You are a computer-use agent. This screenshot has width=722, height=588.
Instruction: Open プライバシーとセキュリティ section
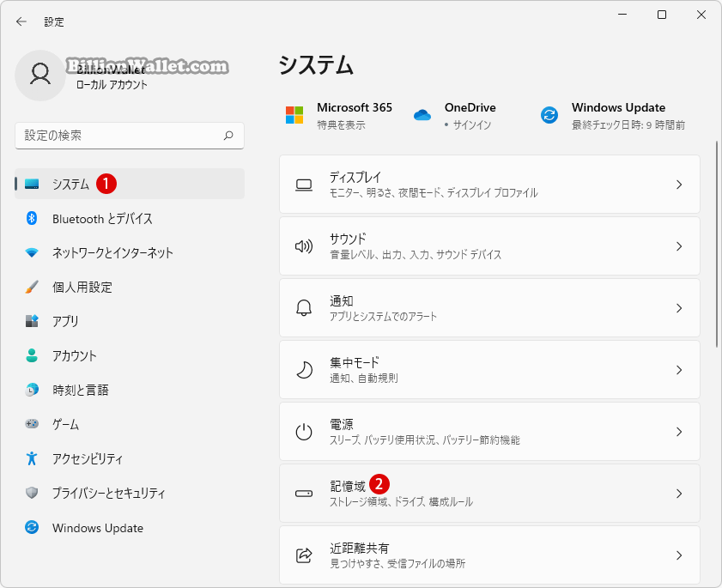click(130, 493)
